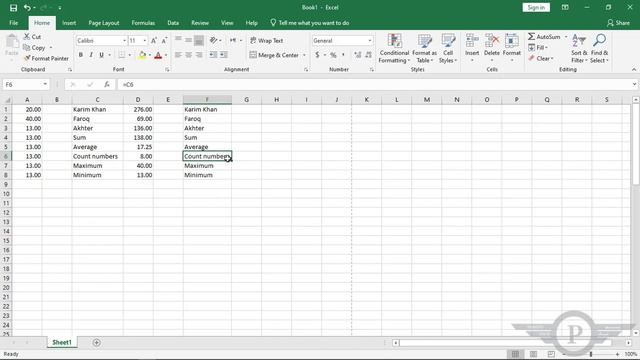Open the font size 11 dropdown
The height and width of the screenshot is (360, 640).
144,41
